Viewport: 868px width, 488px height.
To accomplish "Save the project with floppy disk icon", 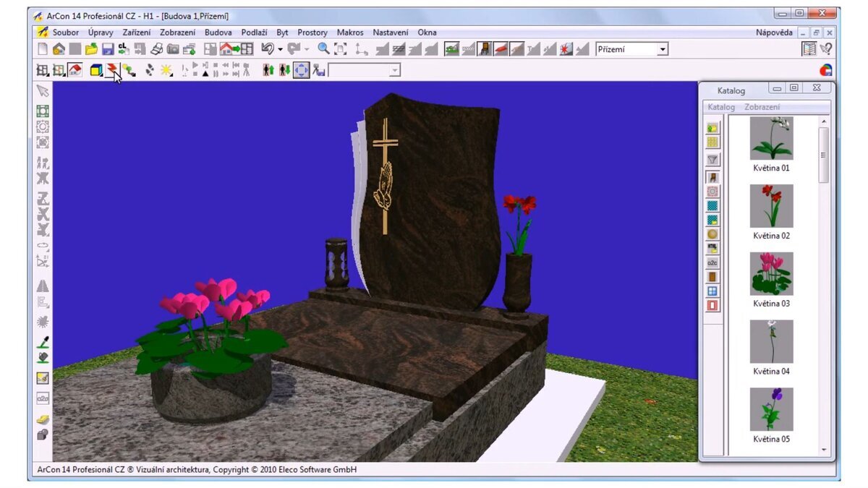I will point(107,49).
